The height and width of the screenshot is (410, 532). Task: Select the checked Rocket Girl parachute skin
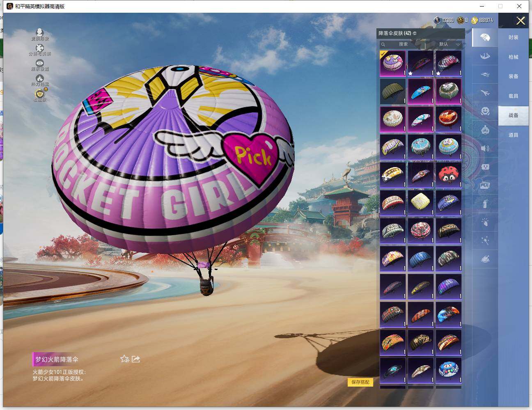tap(393, 63)
